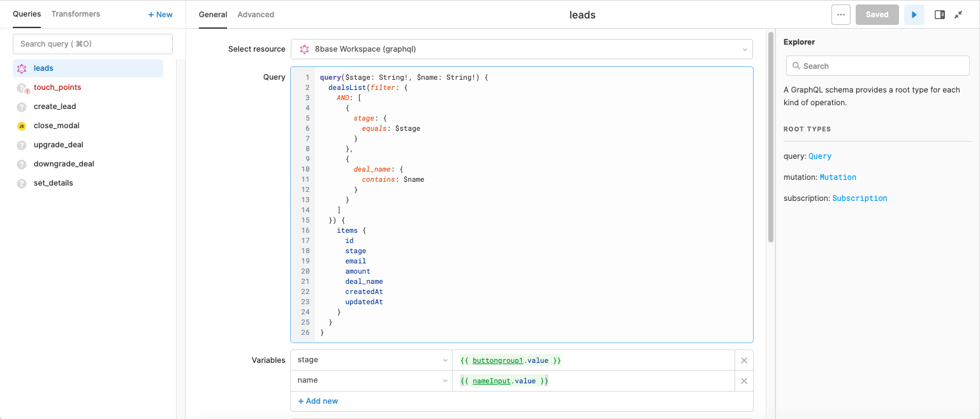Click the buttongroup1.value variable field

coord(594,360)
